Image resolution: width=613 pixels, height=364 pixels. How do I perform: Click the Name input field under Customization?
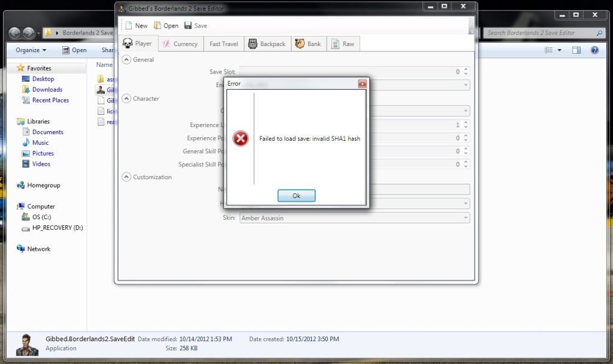pos(419,189)
